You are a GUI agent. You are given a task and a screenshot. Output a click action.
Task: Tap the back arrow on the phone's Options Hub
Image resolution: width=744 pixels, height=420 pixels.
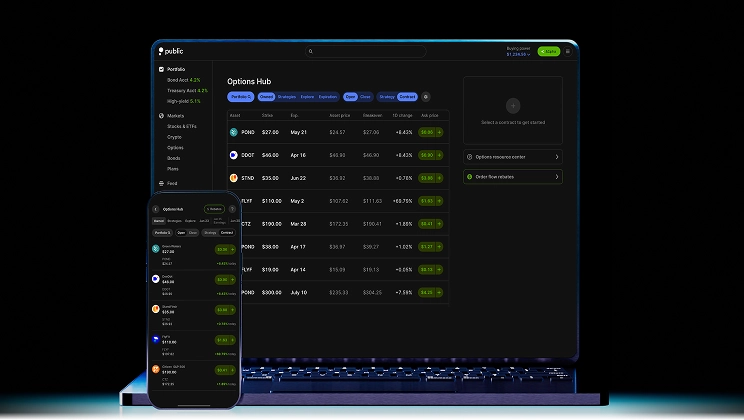155,209
